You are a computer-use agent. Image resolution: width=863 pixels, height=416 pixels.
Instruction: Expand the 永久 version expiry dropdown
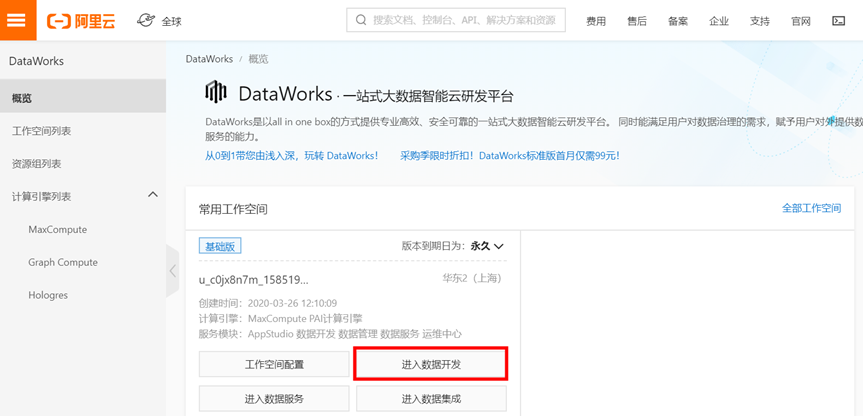[x=487, y=246]
